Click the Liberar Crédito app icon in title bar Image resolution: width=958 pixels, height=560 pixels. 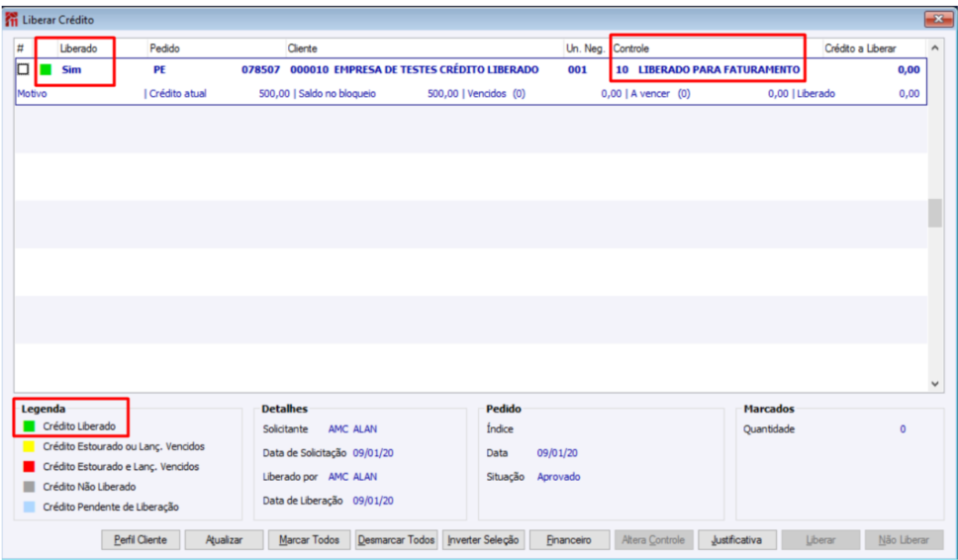11,20
